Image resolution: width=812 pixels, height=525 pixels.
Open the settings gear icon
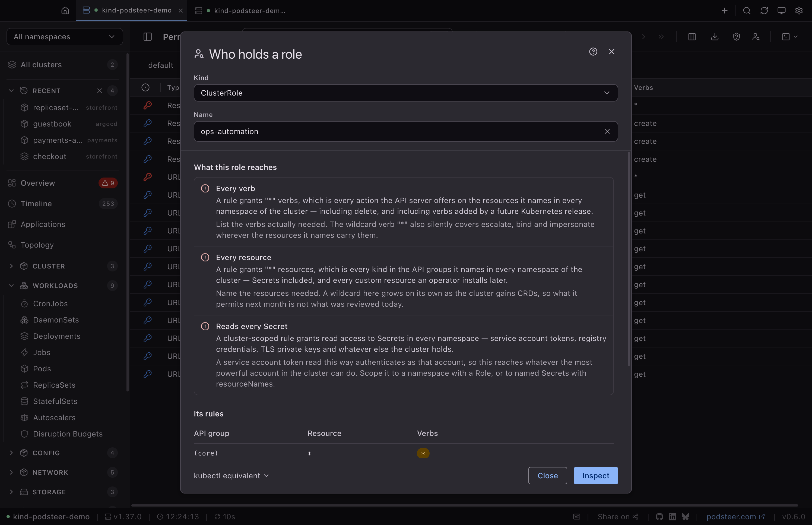(x=799, y=11)
